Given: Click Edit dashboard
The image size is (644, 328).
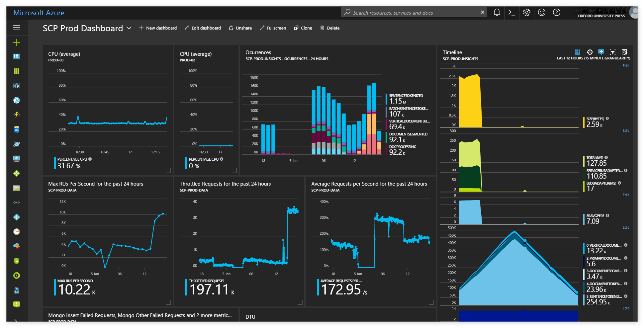Looking at the screenshot, I should tap(203, 28).
